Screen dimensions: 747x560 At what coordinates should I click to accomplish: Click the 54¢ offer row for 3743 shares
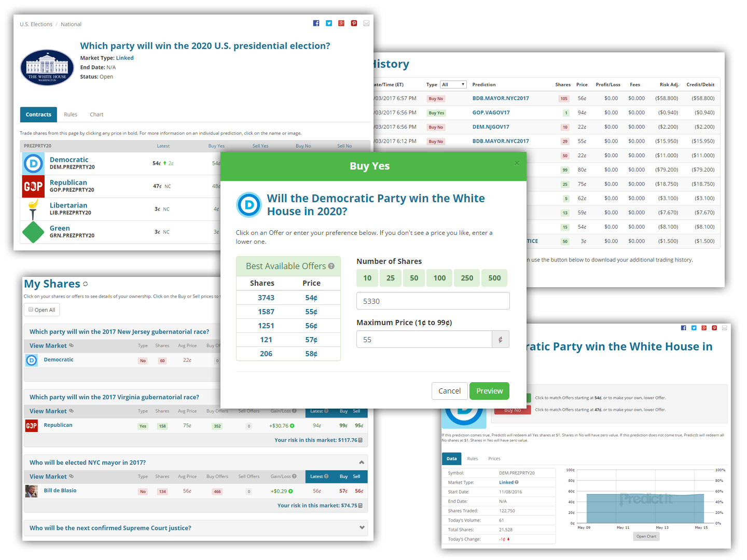tap(288, 298)
